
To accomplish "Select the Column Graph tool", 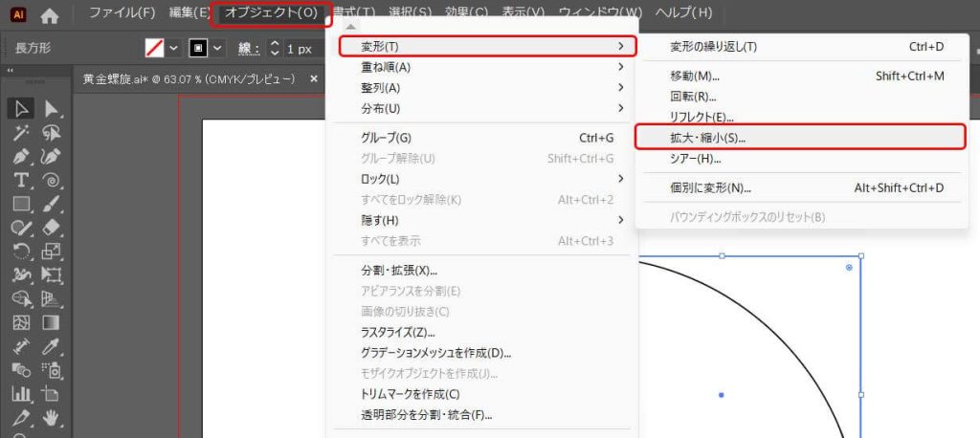I will click(x=21, y=394).
